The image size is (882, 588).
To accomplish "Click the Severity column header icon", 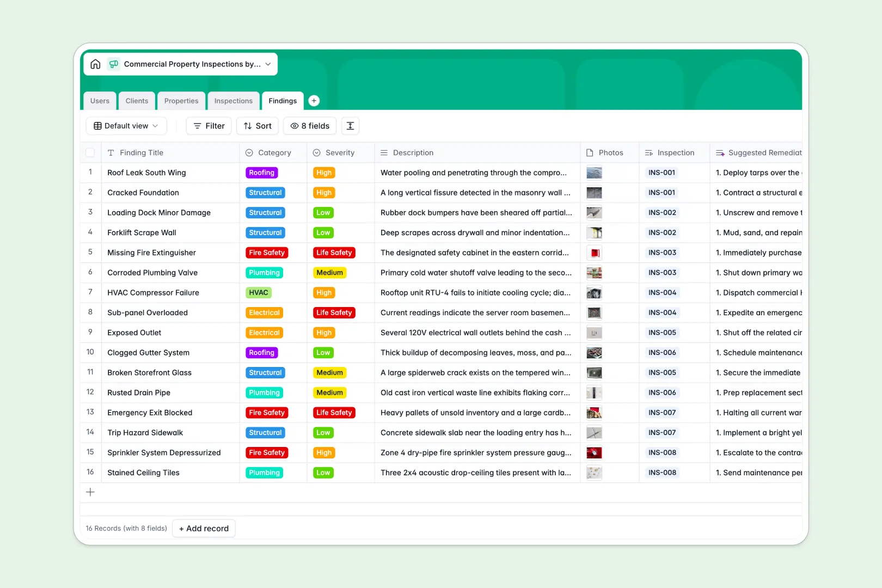I will coord(317,153).
